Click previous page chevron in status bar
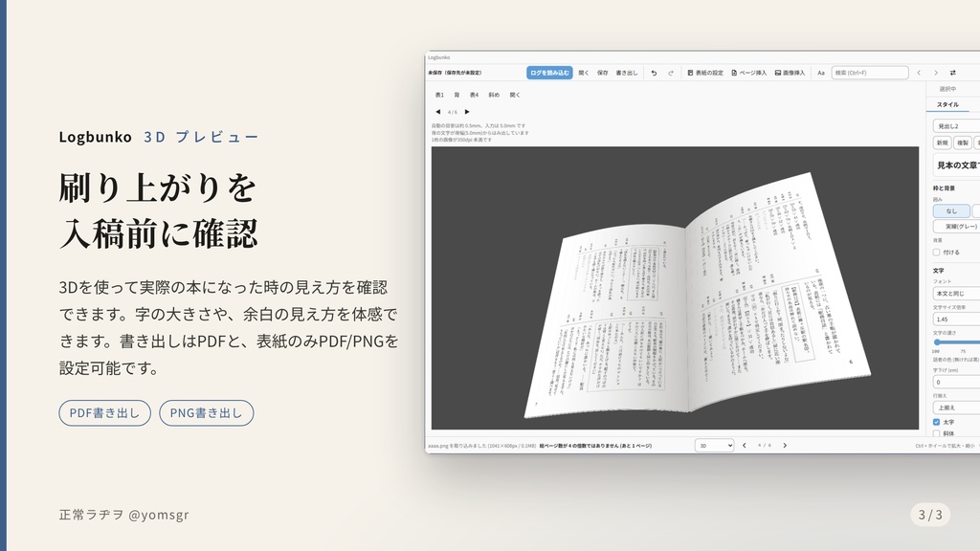 point(744,446)
